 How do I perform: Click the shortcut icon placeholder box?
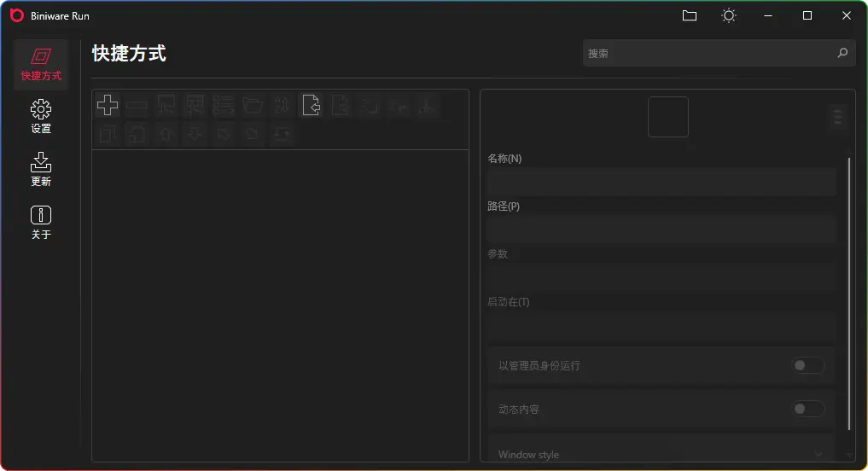click(x=668, y=117)
